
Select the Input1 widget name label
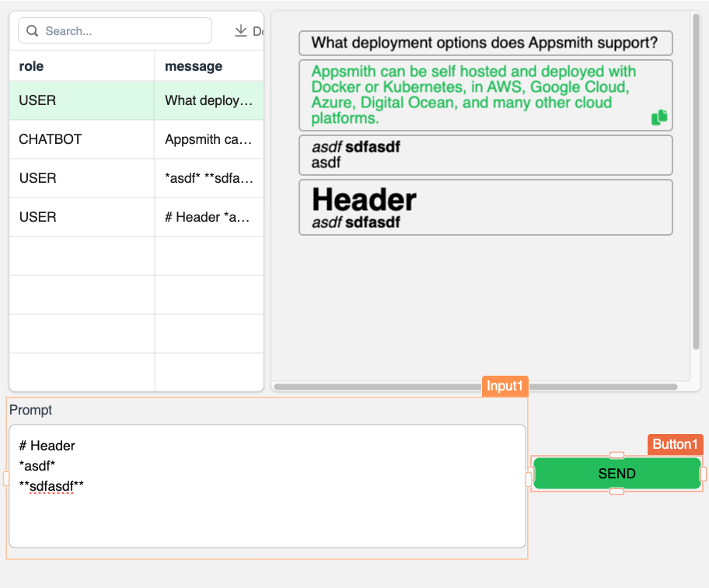point(505,386)
